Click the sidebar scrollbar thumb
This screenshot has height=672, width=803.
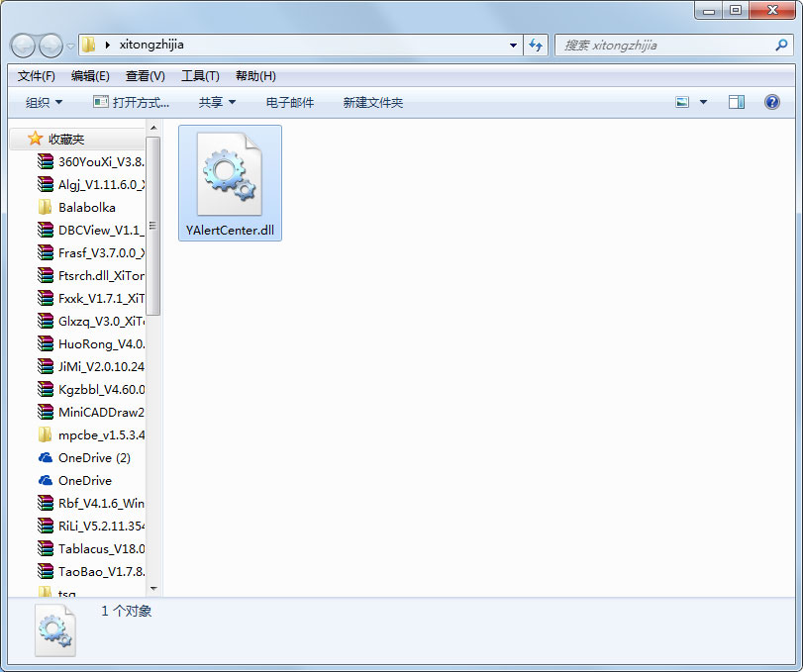(x=153, y=226)
